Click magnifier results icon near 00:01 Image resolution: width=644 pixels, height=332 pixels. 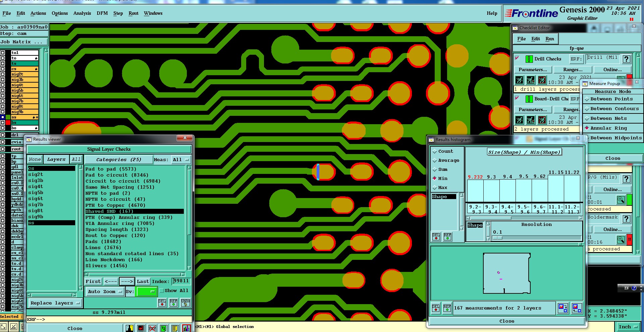point(621,200)
